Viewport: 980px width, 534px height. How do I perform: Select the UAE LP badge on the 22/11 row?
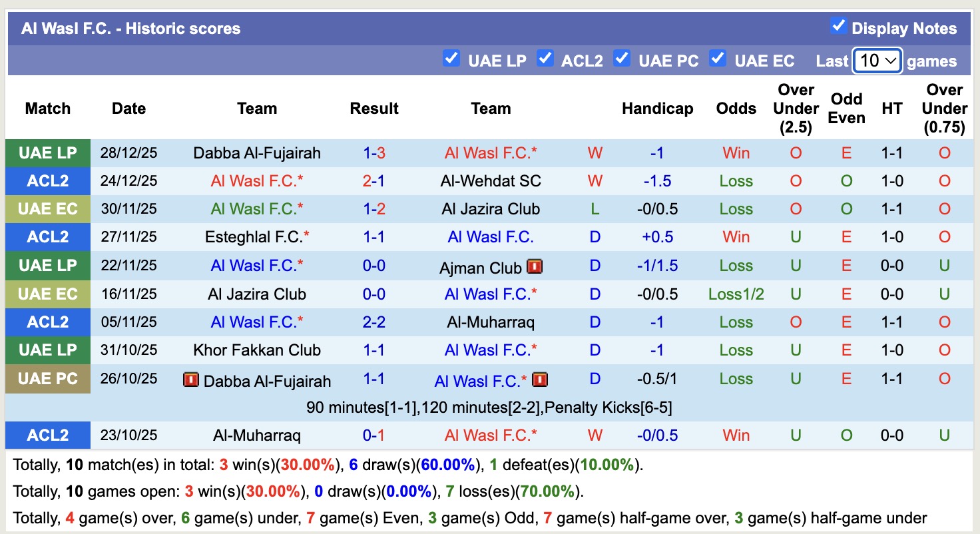[47, 265]
